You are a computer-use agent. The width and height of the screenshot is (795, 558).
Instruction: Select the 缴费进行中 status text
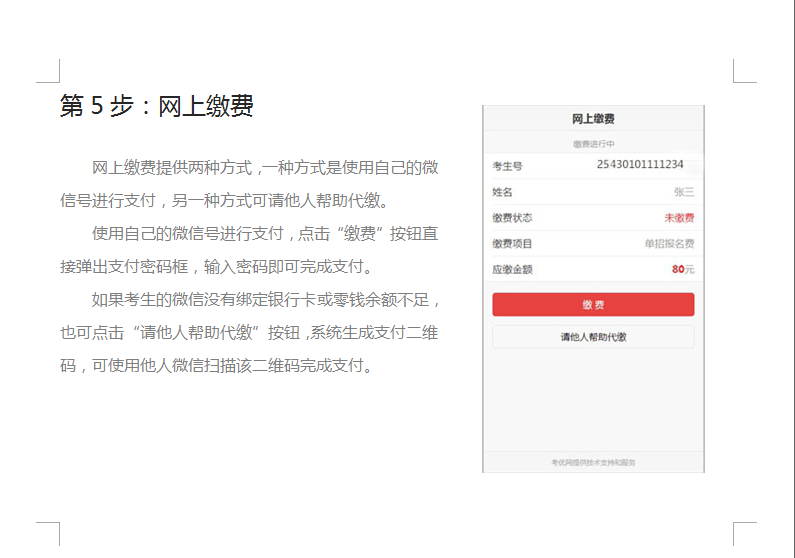(593, 144)
